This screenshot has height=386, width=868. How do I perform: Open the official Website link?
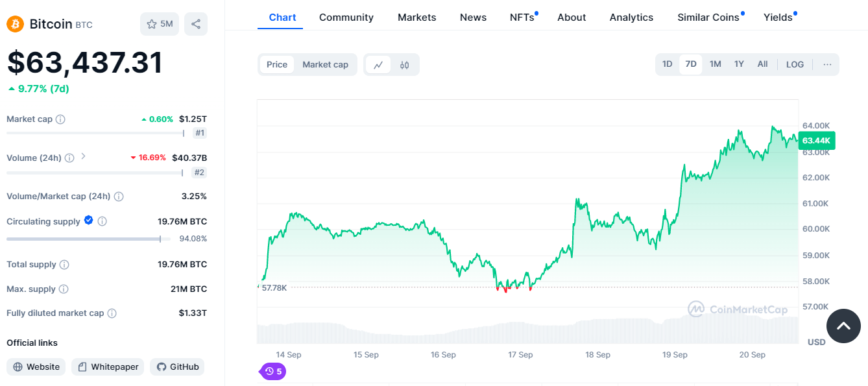(36, 367)
